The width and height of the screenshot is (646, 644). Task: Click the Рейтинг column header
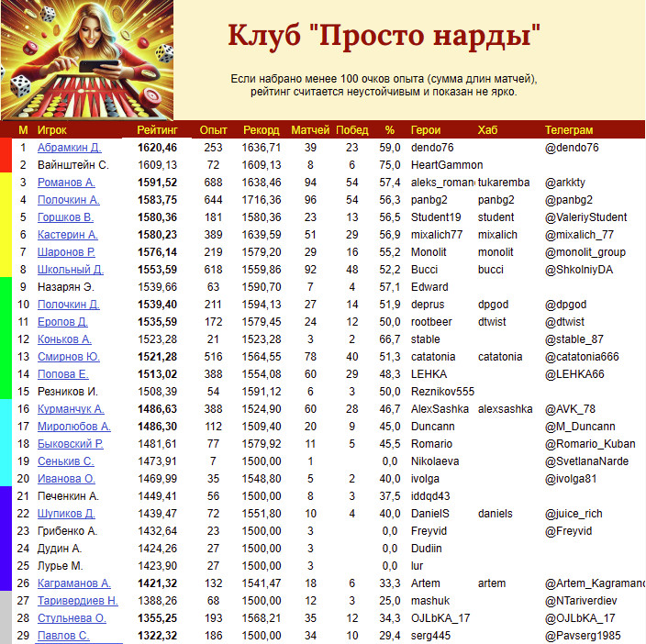[x=157, y=130]
